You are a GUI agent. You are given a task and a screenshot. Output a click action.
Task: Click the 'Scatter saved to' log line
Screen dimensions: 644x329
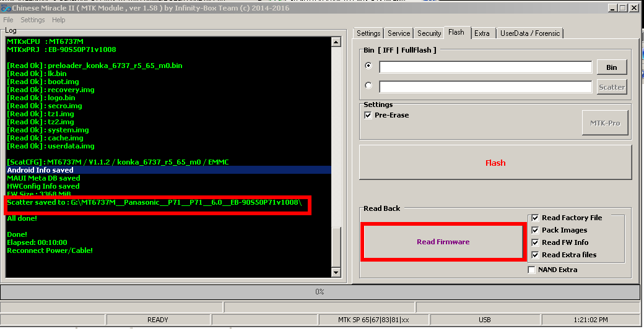click(x=154, y=202)
